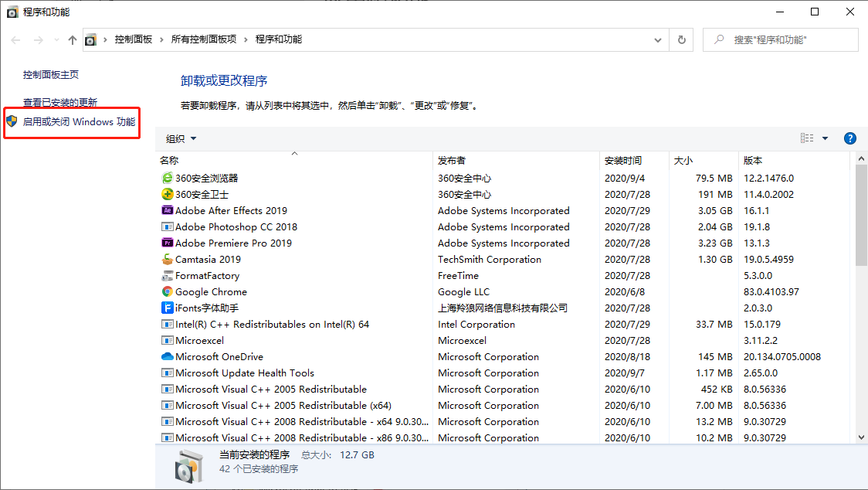Image resolution: width=868 pixels, height=490 pixels.
Task: Open the address bar history dropdown
Action: [657, 39]
